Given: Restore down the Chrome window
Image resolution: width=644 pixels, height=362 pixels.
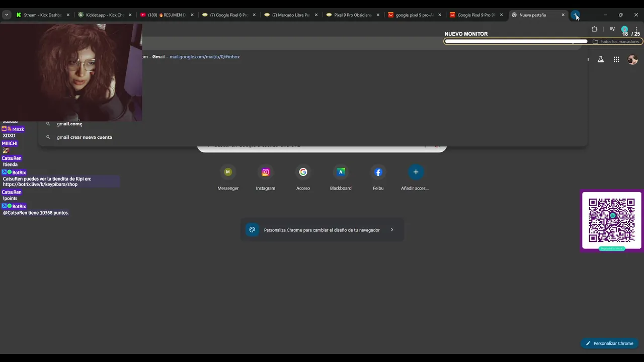Looking at the screenshot, I should 621,15.
